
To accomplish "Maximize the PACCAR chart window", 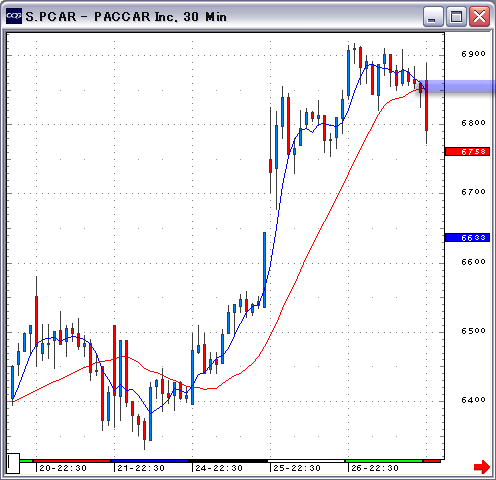I will 456,16.
